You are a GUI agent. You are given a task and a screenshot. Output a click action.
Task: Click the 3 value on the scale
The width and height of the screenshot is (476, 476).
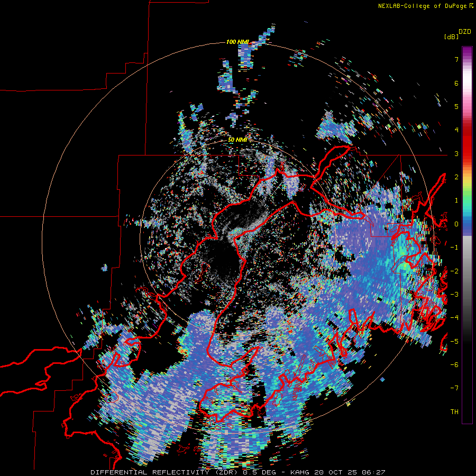click(x=456, y=153)
